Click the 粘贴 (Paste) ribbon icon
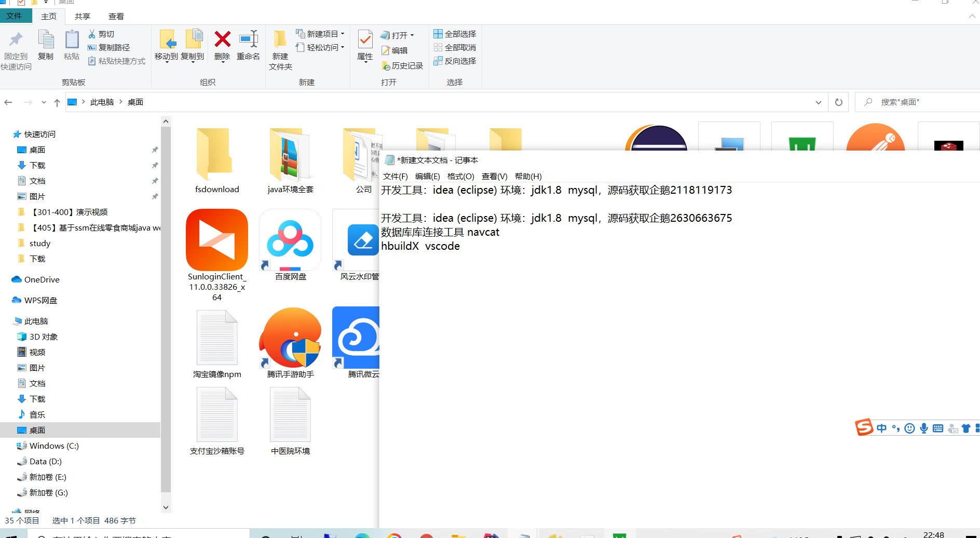The height and width of the screenshot is (538, 980). [72, 46]
